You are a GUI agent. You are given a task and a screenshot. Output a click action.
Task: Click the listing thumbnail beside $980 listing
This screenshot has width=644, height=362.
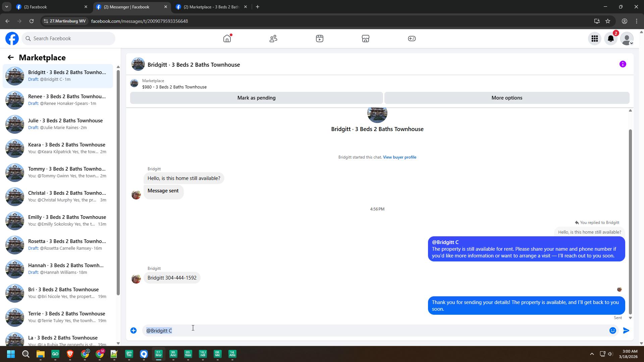(x=134, y=83)
